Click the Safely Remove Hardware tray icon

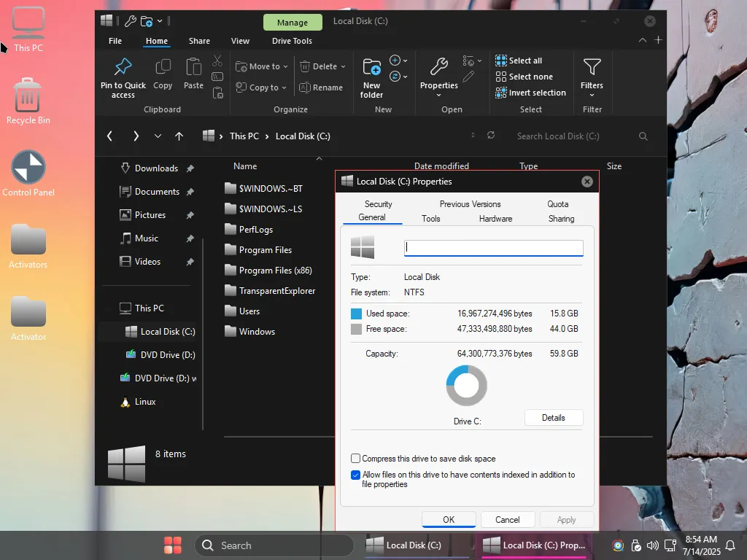635,545
